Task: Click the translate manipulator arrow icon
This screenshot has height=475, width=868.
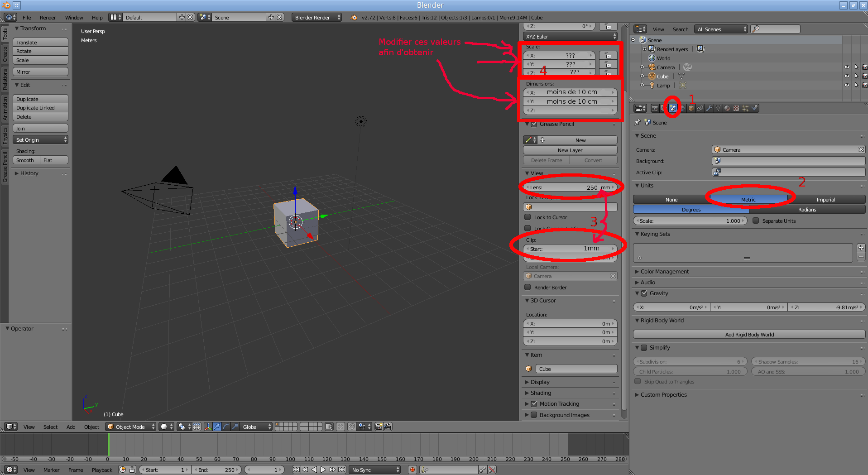Action: click(217, 427)
